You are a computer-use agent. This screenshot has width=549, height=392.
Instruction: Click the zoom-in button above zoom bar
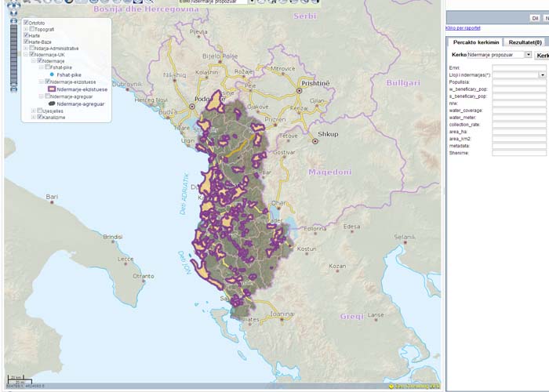(x=13, y=22)
